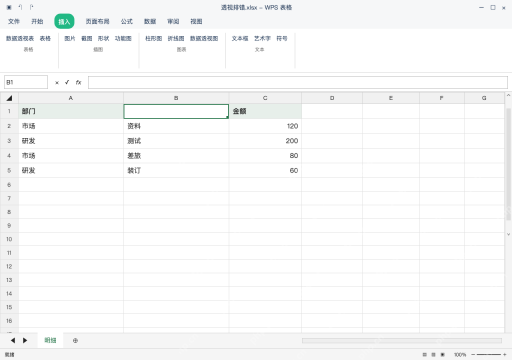This screenshot has width=512, height=360.
Task: Open the 数据 ribbon tab
Action: [150, 21]
